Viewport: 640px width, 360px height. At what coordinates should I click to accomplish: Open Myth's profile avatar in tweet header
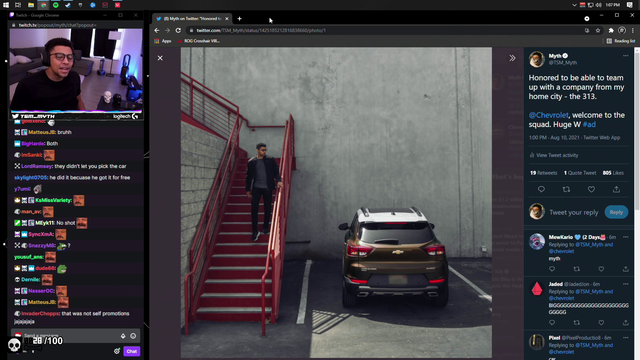(536, 60)
